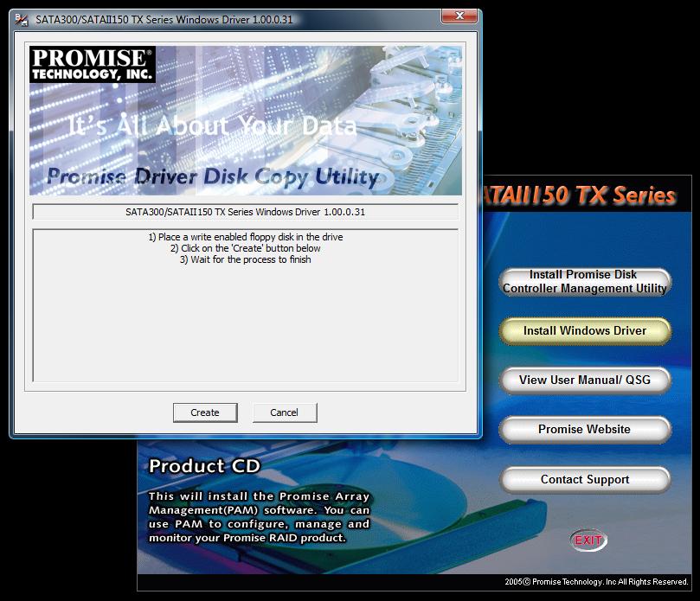The width and height of the screenshot is (700, 601).
Task: Choose Contact Support button
Action: click(585, 480)
